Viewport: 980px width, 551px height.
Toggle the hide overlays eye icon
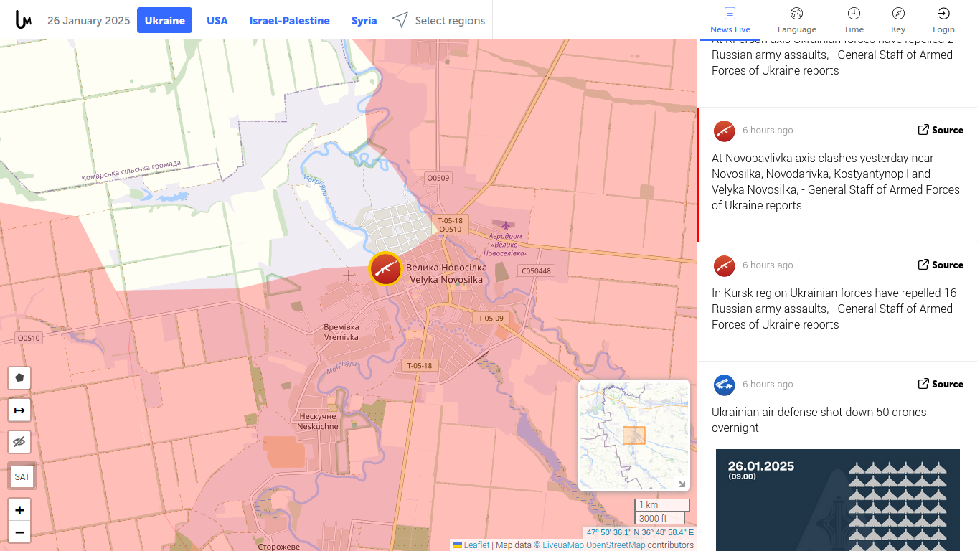(x=19, y=442)
